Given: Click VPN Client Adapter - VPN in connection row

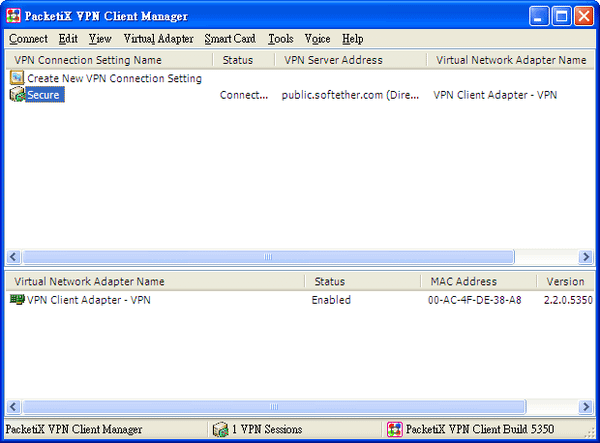Looking at the screenshot, I should tap(495, 95).
